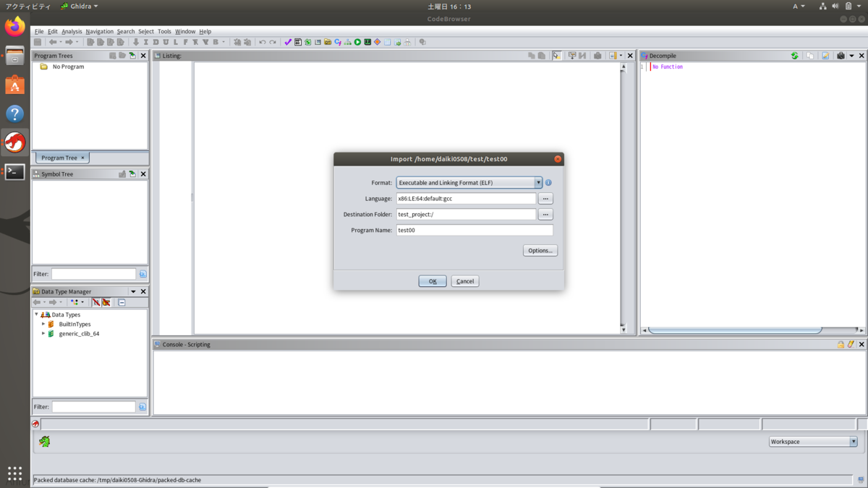
Task: Clear the console with the brush icon
Action: pyautogui.click(x=851, y=345)
